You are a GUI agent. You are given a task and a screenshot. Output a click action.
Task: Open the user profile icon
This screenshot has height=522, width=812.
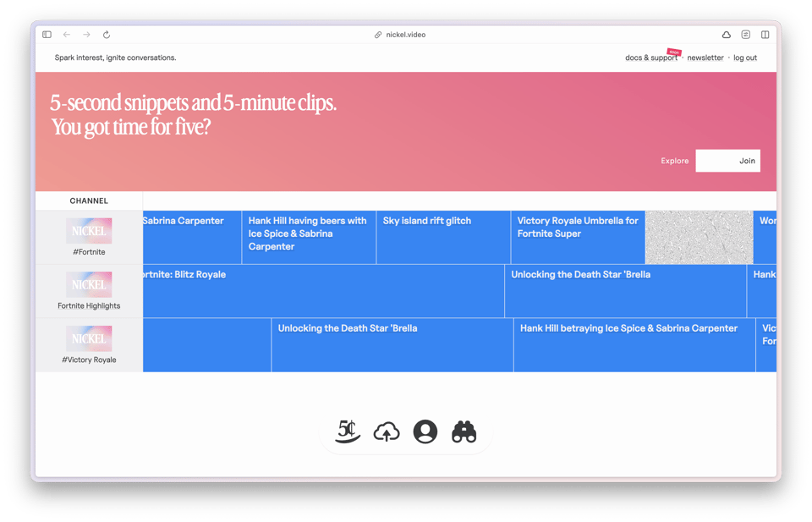coord(425,431)
